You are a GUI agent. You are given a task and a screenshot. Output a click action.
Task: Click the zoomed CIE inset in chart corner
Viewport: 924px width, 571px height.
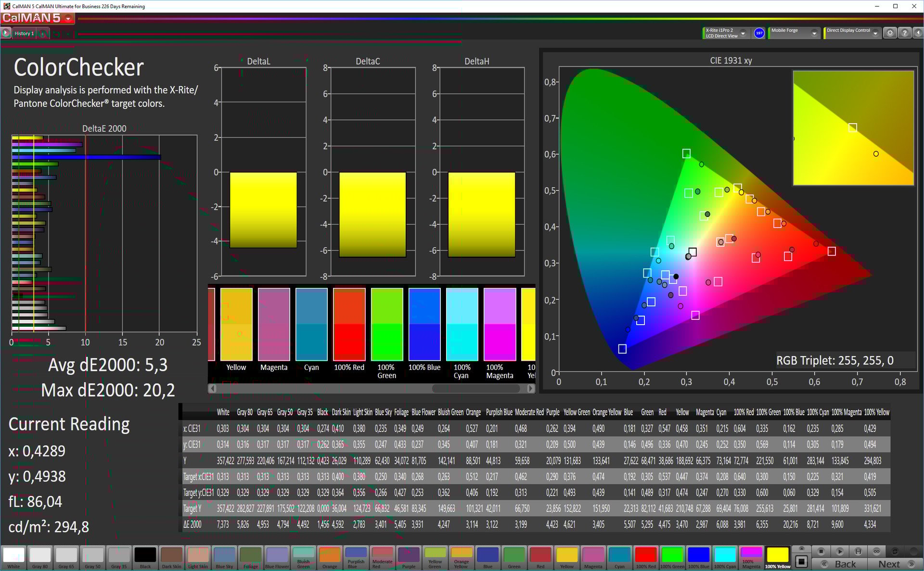click(853, 128)
